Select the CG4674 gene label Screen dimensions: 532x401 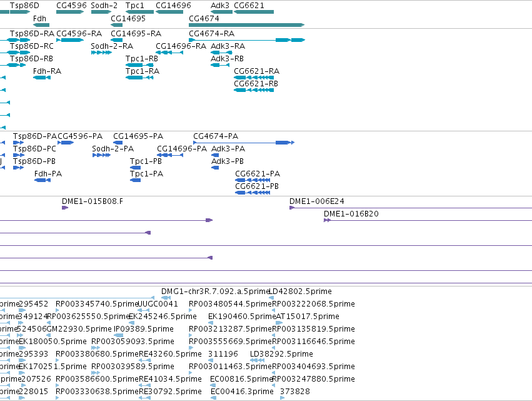tap(204, 19)
